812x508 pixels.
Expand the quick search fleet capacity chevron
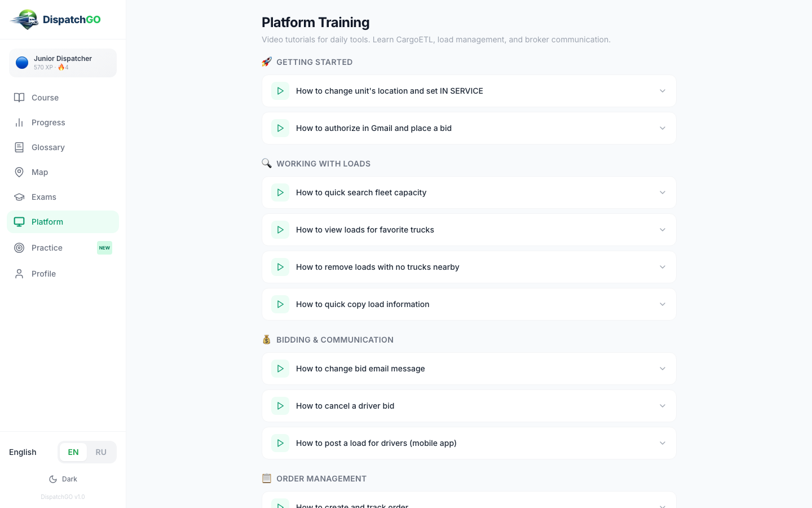coord(663,192)
